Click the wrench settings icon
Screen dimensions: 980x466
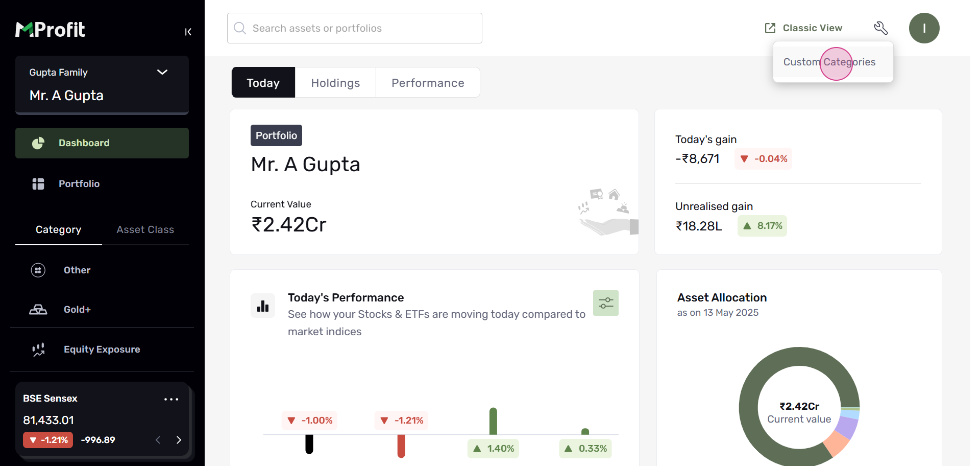click(x=880, y=28)
